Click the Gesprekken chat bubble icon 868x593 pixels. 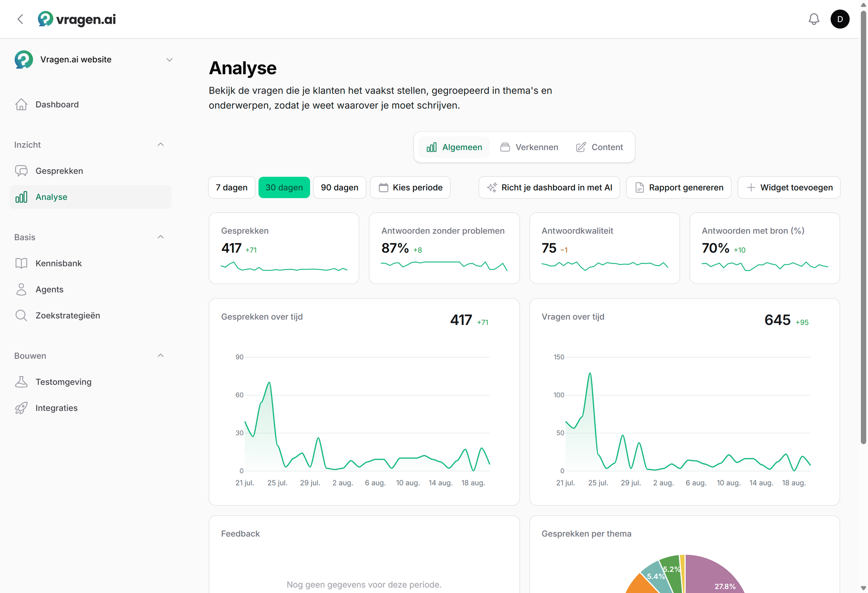tap(21, 171)
